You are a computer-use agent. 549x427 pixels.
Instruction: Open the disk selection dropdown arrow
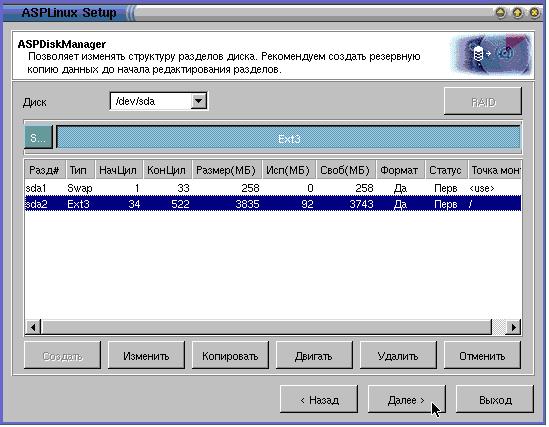(x=199, y=101)
